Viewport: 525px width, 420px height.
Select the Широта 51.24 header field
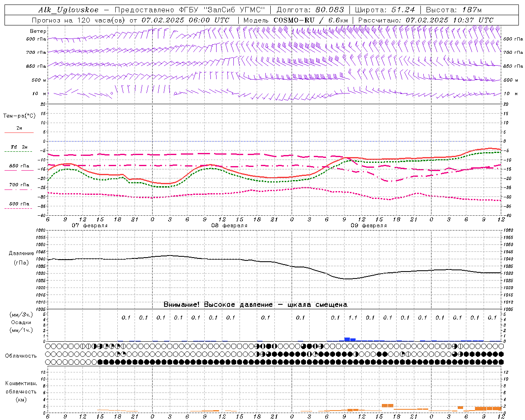[x=385, y=10]
